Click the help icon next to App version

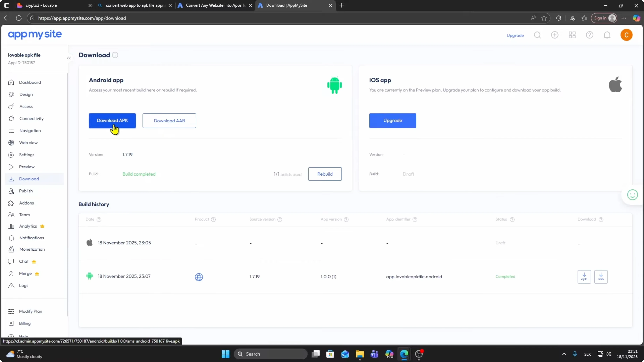coord(346,219)
